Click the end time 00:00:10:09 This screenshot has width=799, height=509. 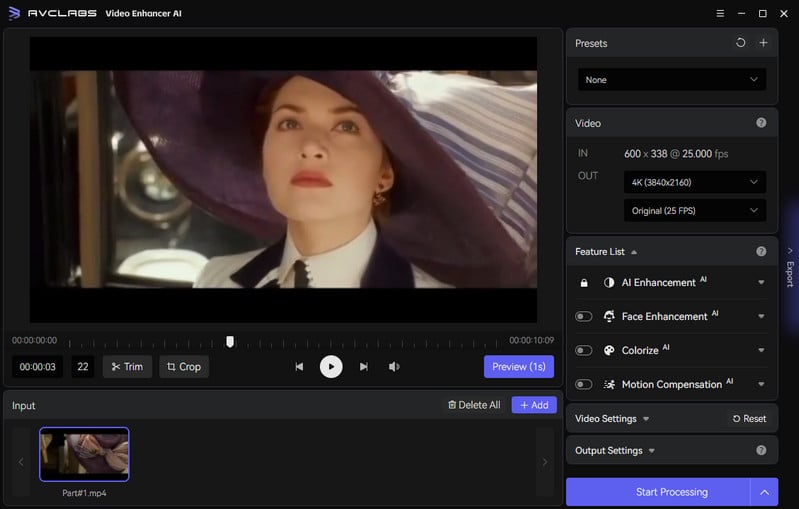click(x=531, y=340)
